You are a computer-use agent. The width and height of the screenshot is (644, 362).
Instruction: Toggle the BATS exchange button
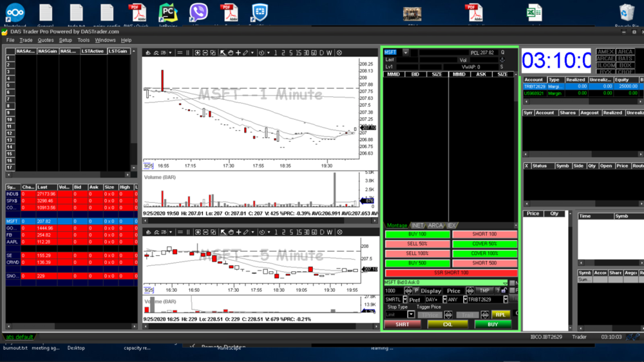(x=625, y=59)
